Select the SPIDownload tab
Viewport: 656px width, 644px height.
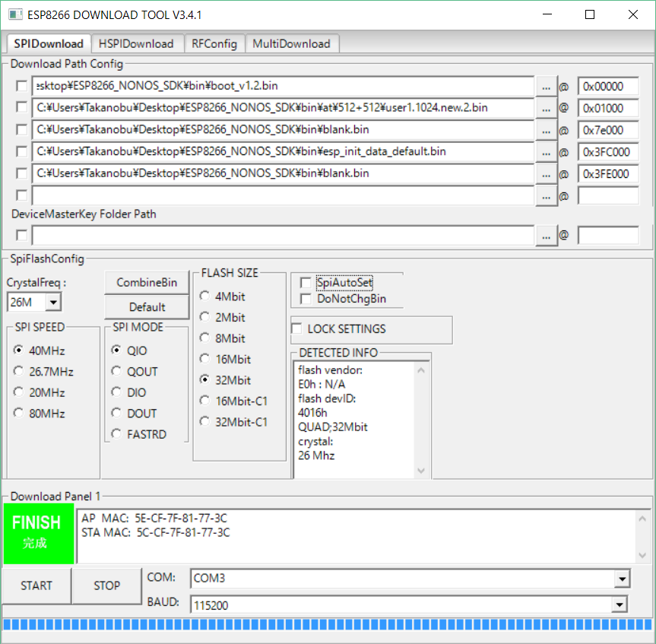click(49, 43)
